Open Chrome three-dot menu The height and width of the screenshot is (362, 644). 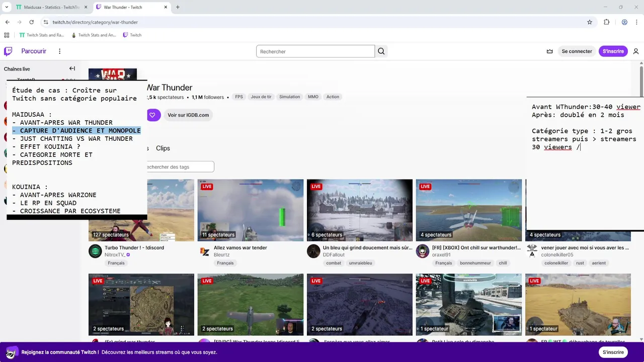point(637,22)
